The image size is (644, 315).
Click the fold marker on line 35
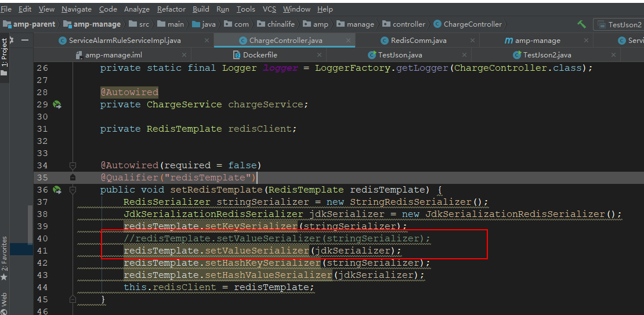coord(73,178)
